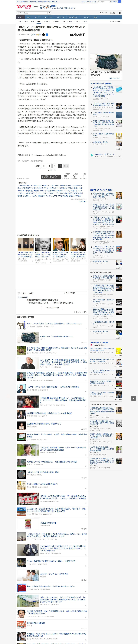Select the 国内 category tab

pyautogui.click(x=26, y=21)
